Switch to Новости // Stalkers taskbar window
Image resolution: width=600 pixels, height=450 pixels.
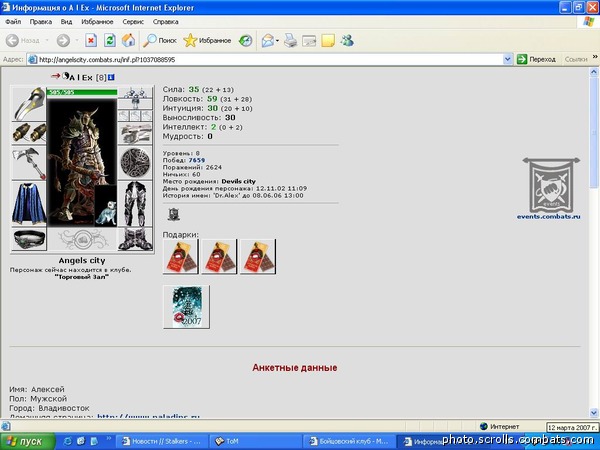[x=161, y=441]
